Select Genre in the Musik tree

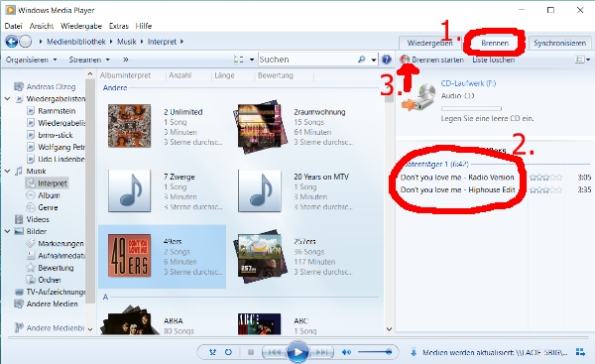click(x=48, y=207)
